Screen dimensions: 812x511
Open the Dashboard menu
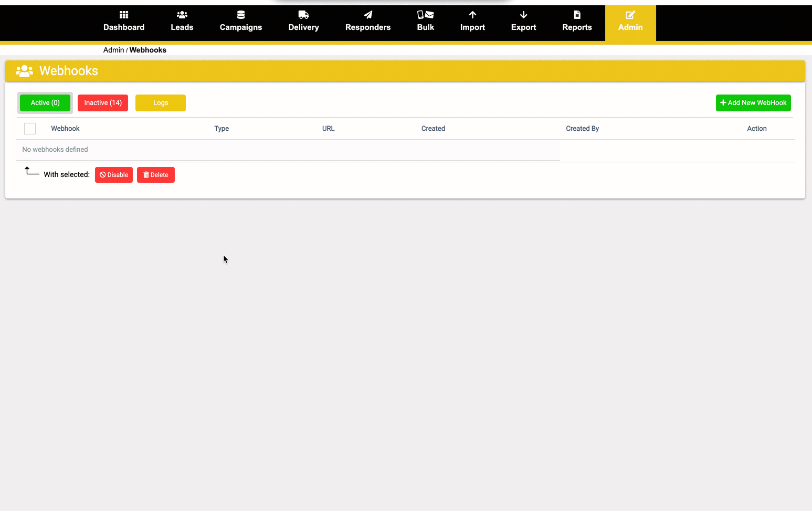coord(124,27)
